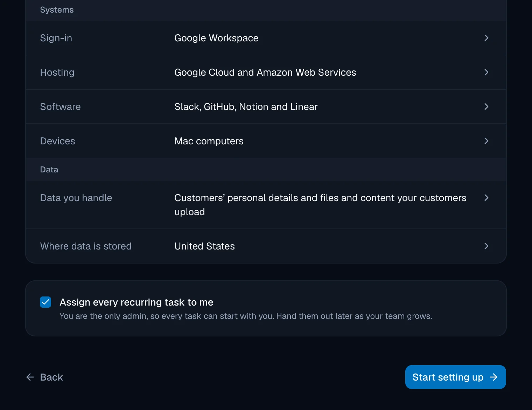Click the Systems section header

[x=57, y=10]
